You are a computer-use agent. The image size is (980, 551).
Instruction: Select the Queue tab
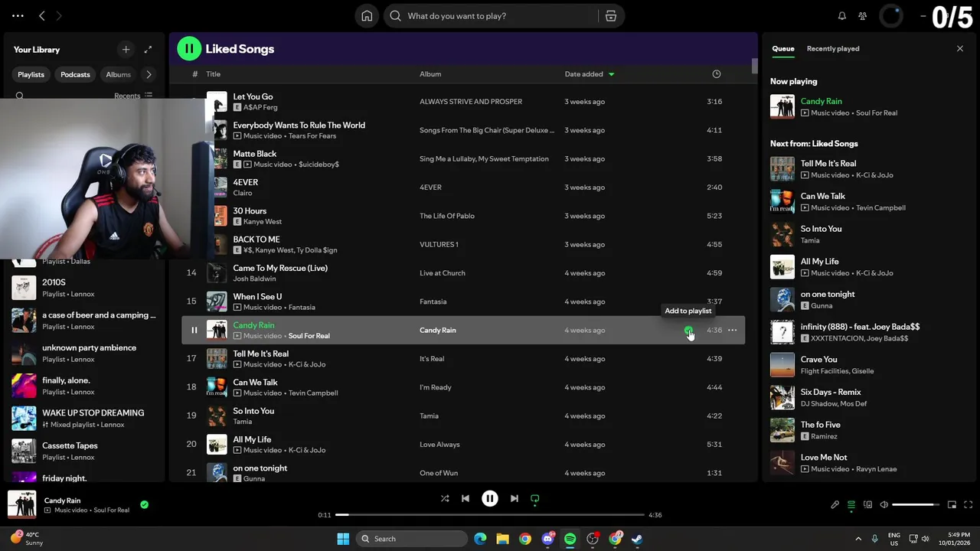(782, 48)
